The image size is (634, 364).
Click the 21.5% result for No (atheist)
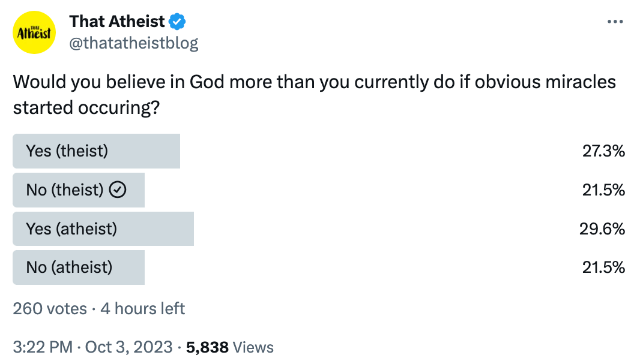pyautogui.click(x=603, y=267)
